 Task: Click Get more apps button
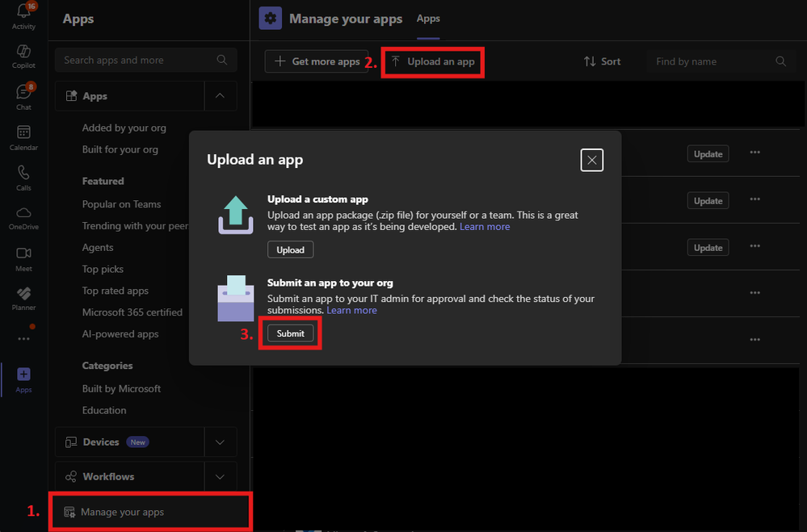[317, 61]
